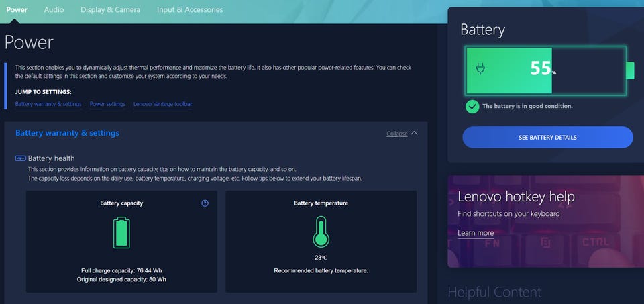Click 'Full charge capacity: 76.44 Wh' text
Screen dimensions: 644x304
click(x=121, y=270)
